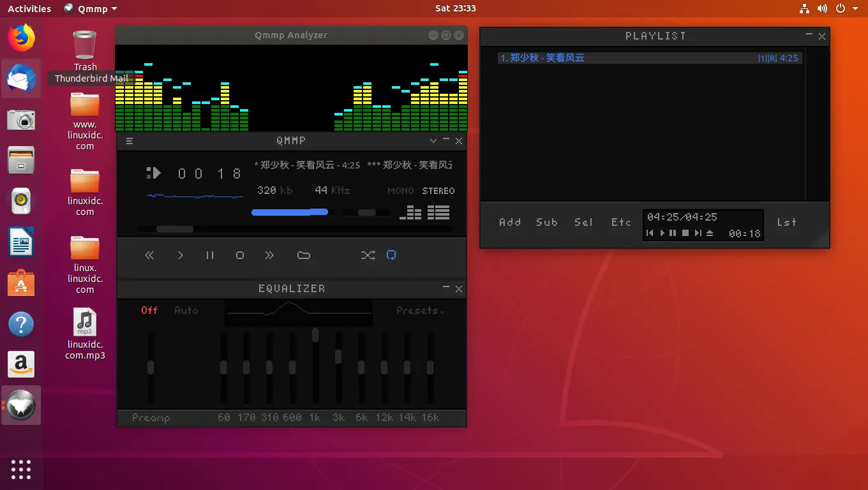This screenshot has width=868, height=490.
Task: Click the 04:25/04:25 playlist duration text
Action: point(682,217)
